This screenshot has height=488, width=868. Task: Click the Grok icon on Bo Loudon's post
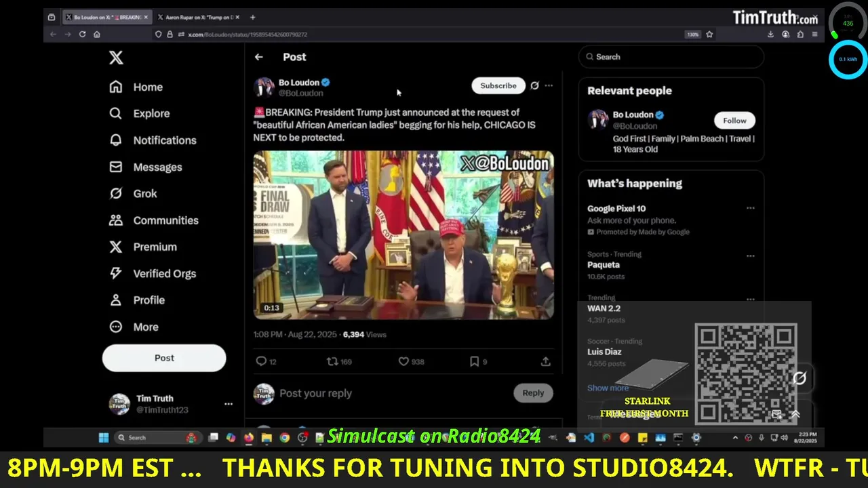[534, 85]
